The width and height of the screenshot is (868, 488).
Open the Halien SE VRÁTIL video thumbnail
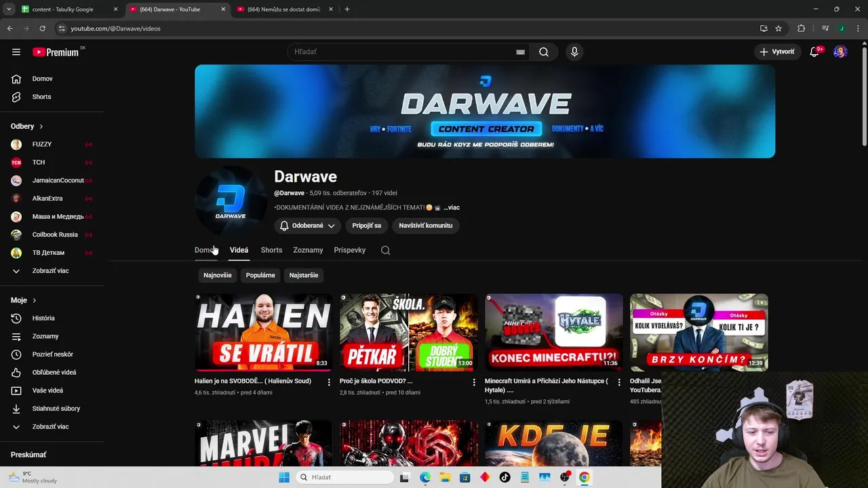263,332
